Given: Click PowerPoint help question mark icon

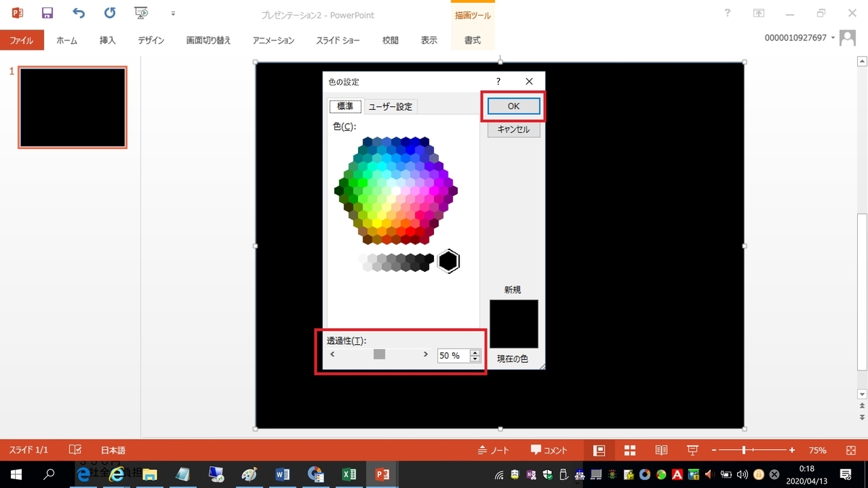Looking at the screenshot, I should click(727, 13).
